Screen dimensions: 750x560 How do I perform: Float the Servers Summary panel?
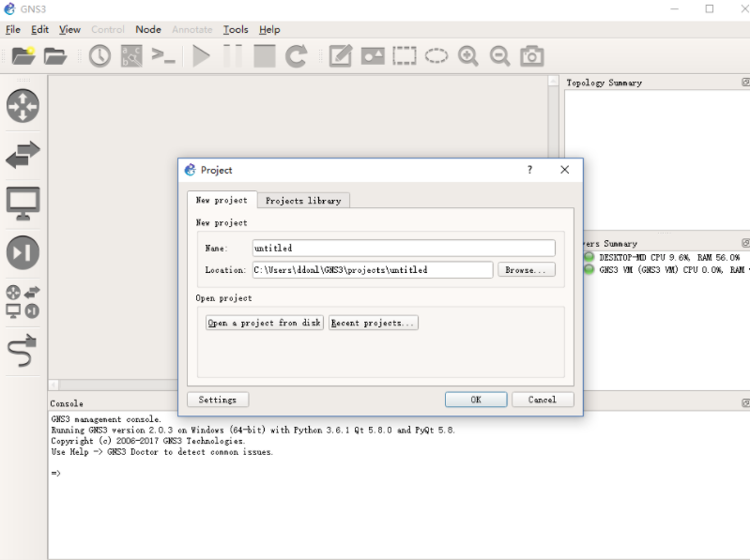click(x=745, y=243)
